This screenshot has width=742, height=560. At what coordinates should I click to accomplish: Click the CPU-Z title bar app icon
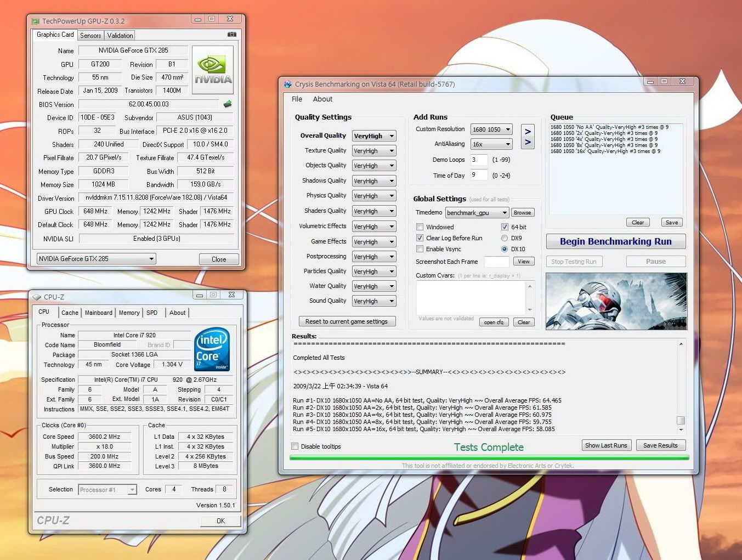tap(37, 297)
